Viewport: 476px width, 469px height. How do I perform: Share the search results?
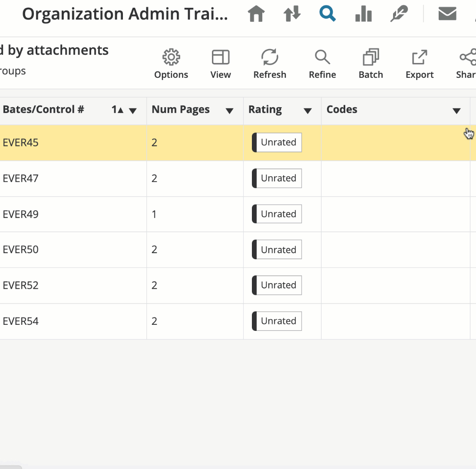466,64
